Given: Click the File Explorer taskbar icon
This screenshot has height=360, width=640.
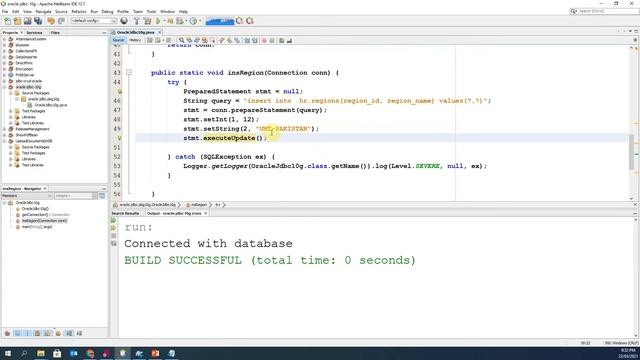Looking at the screenshot, I should (x=40, y=353).
